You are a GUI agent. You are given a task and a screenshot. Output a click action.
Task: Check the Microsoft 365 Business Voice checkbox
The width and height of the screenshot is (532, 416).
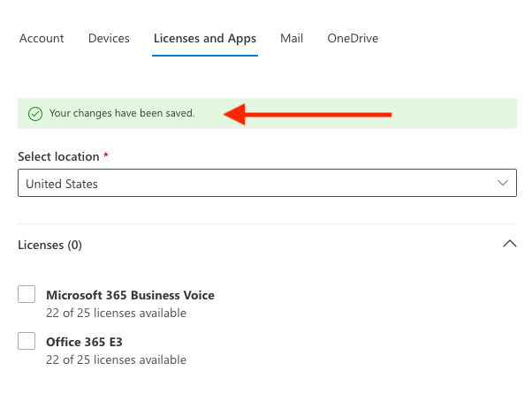(27, 294)
